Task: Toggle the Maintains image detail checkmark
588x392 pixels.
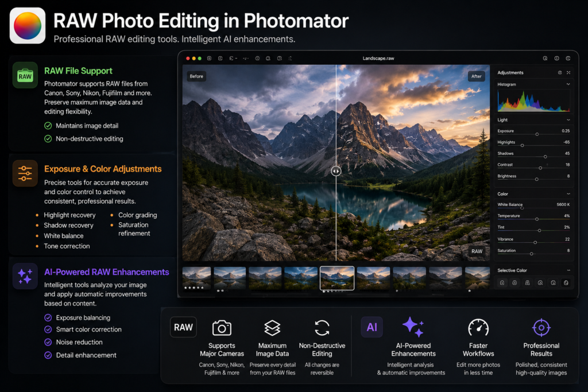Action: (x=48, y=126)
